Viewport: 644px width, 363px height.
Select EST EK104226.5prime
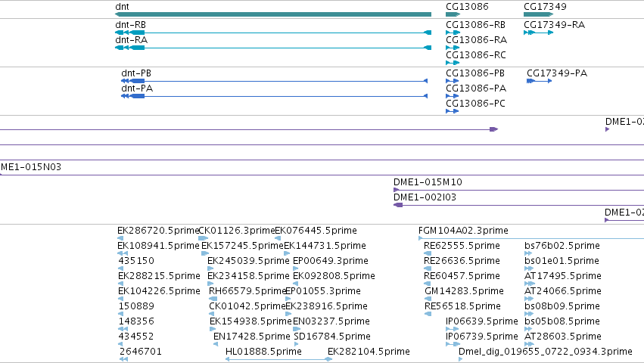click(159, 291)
